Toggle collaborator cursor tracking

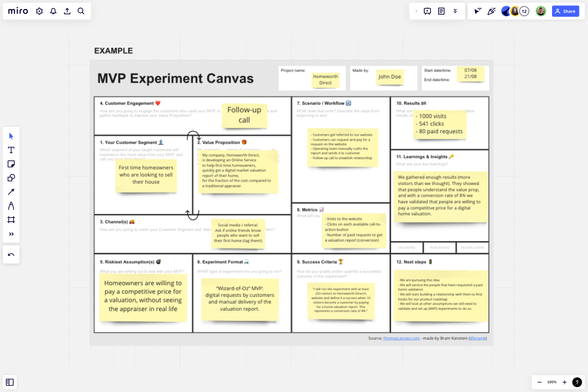click(x=477, y=11)
